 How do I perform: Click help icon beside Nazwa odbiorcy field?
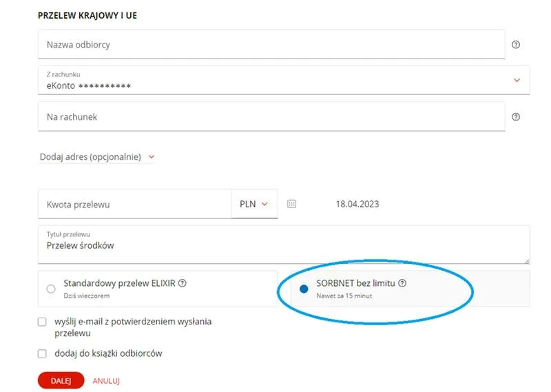[x=515, y=45]
